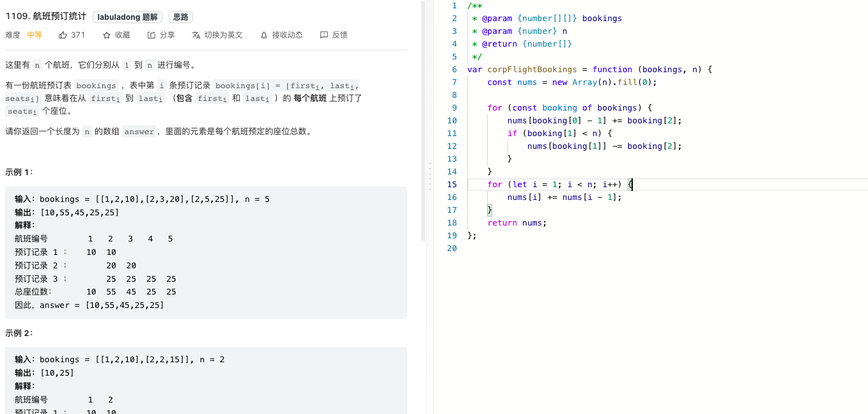Viewport: 868px width, 414px height.
Task: Click the nums[i] += nums[i - 1]; line
Action: click(564, 197)
